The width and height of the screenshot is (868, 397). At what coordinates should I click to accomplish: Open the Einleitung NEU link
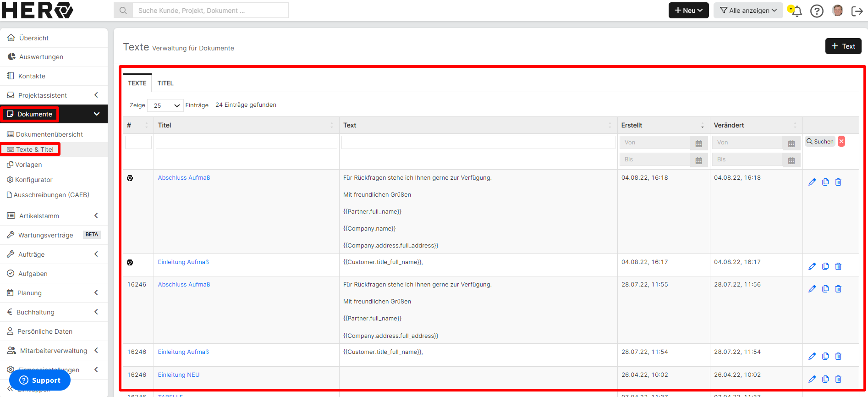[x=179, y=375]
